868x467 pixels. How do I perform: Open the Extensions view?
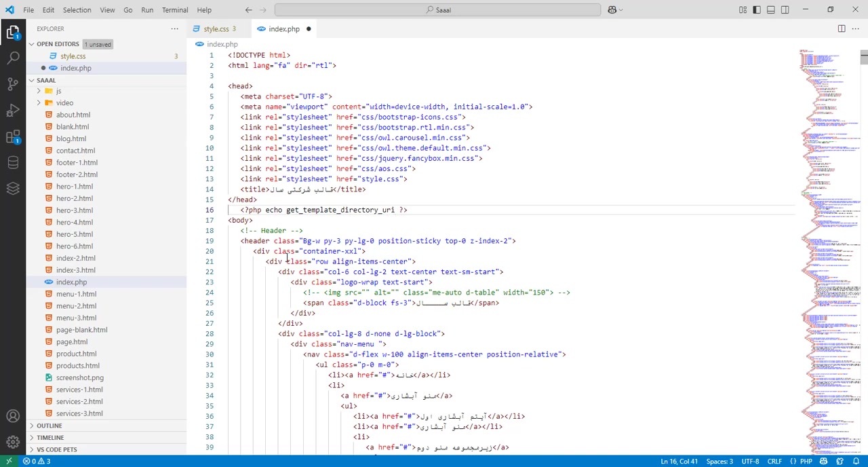[13, 136]
